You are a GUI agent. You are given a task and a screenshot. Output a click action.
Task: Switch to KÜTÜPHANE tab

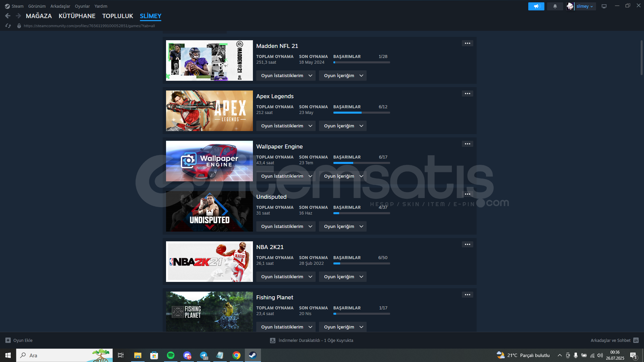(77, 16)
